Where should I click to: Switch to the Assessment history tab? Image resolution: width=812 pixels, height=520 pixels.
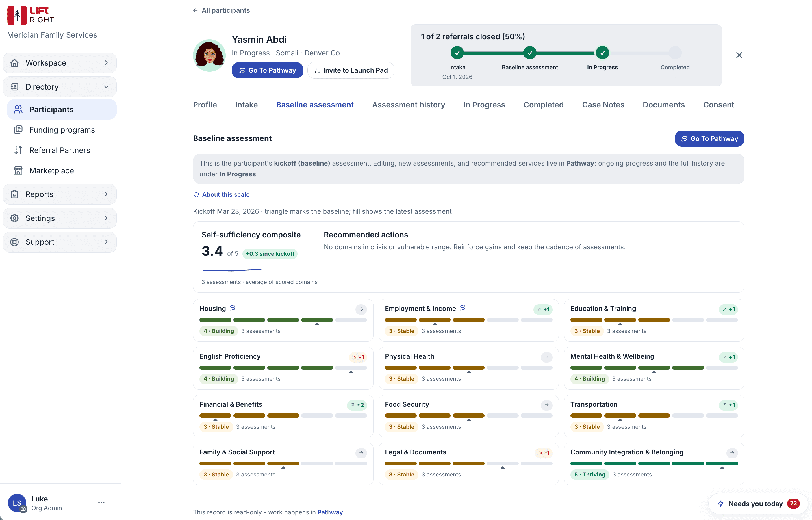(408, 105)
